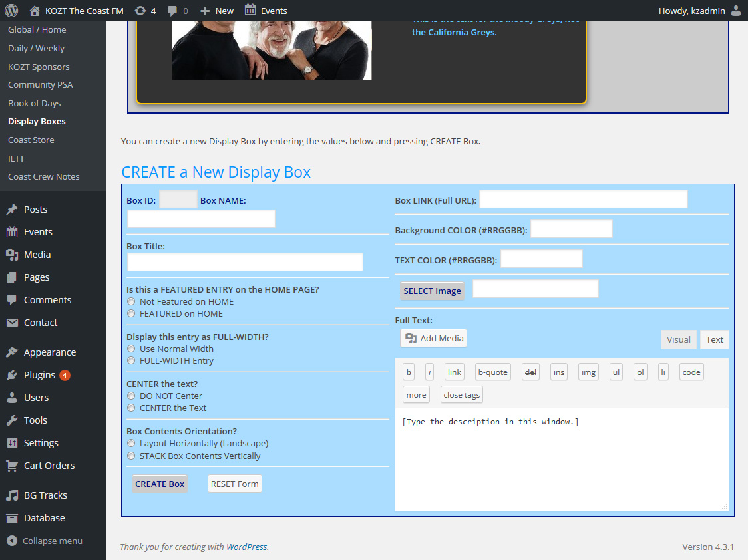
Task: Choose the FULL-WIDTH Entry radio button
Action: (x=132, y=361)
